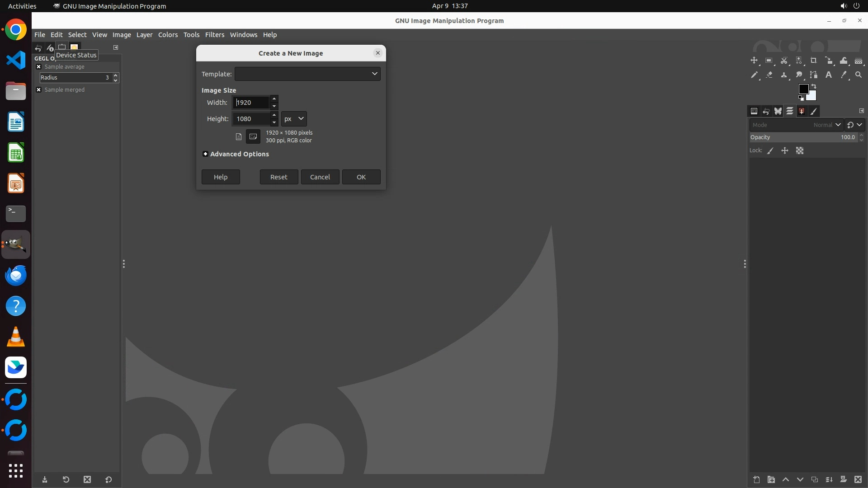Open the px unit dropdown
The image size is (868, 488).
pyautogui.click(x=294, y=119)
